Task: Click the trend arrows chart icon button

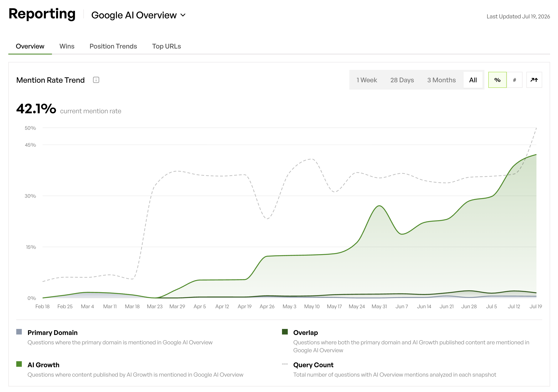Action: pos(534,80)
